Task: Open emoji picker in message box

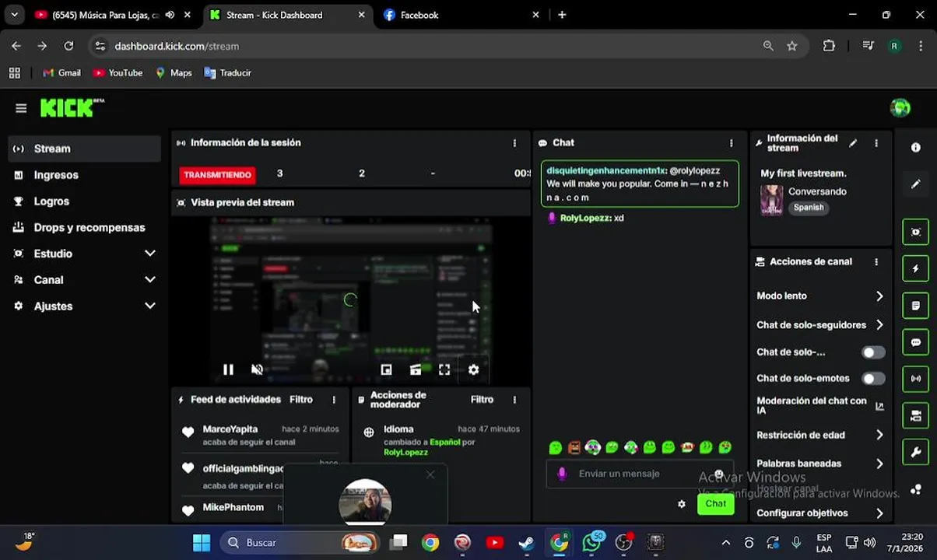Action: (x=719, y=474)
